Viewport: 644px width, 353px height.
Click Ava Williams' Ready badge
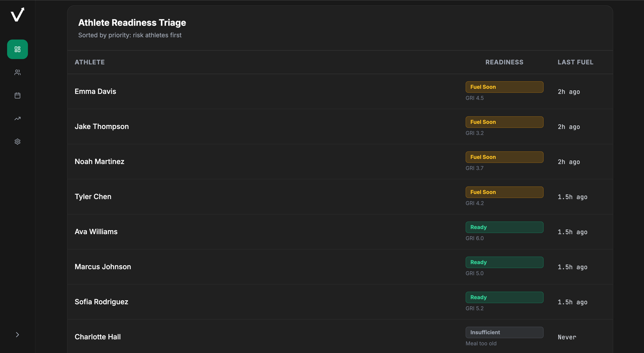504,227
